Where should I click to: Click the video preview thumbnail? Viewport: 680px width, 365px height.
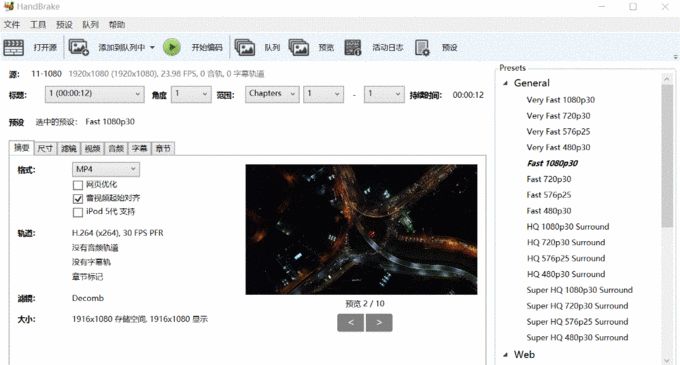[x=361, y=229]
